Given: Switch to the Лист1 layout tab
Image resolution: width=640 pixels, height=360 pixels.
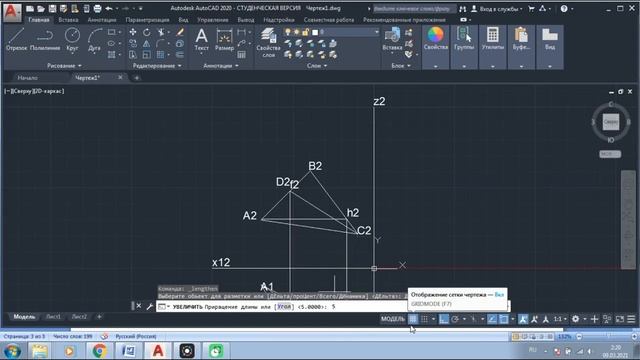Looking at the screenshot, I should (53, 317).
